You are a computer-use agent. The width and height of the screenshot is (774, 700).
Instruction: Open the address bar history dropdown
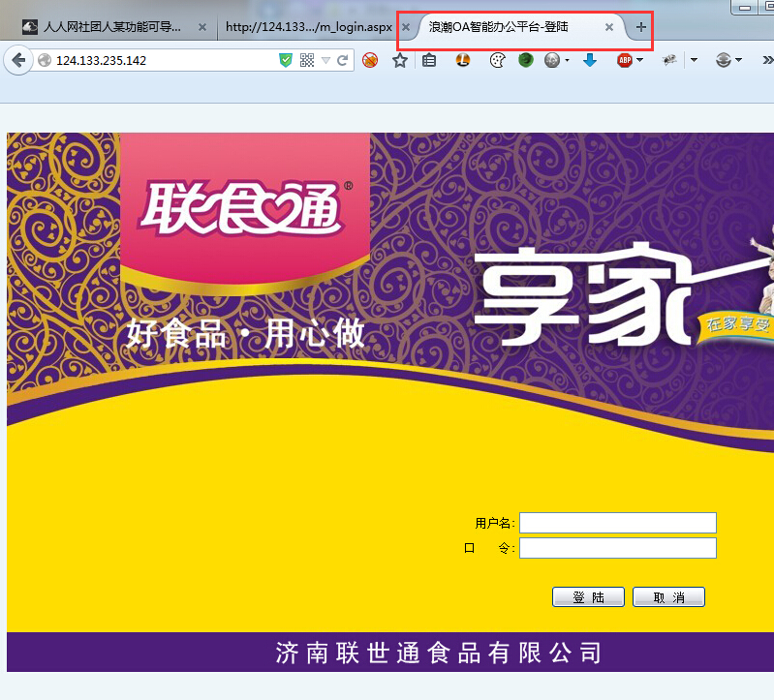(325, 61)
